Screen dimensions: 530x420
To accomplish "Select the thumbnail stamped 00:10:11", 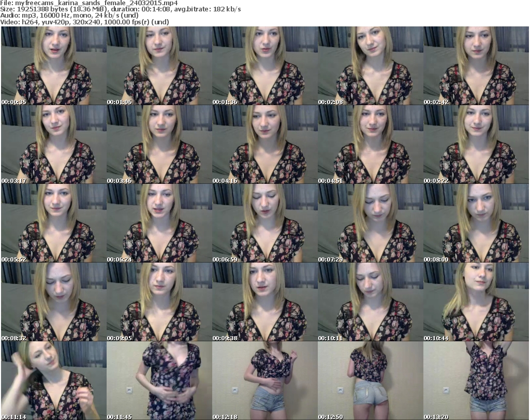I will tap(370, 302).
